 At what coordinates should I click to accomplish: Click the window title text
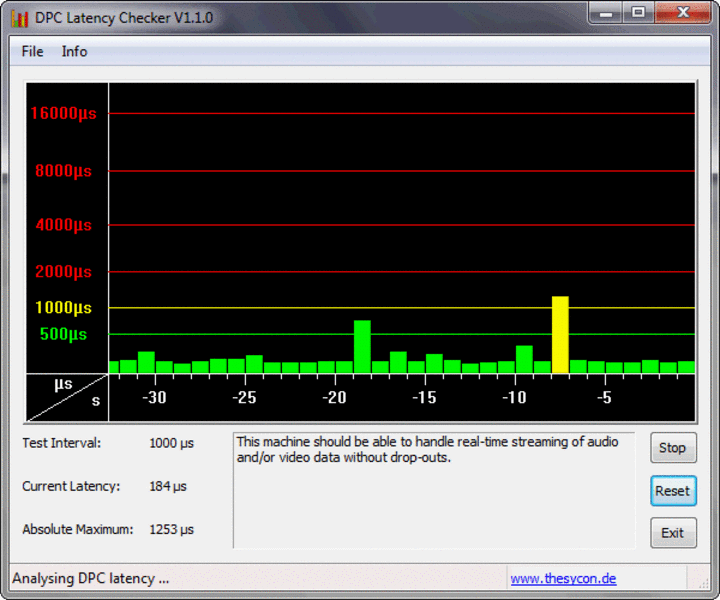(x=124, y=18)
